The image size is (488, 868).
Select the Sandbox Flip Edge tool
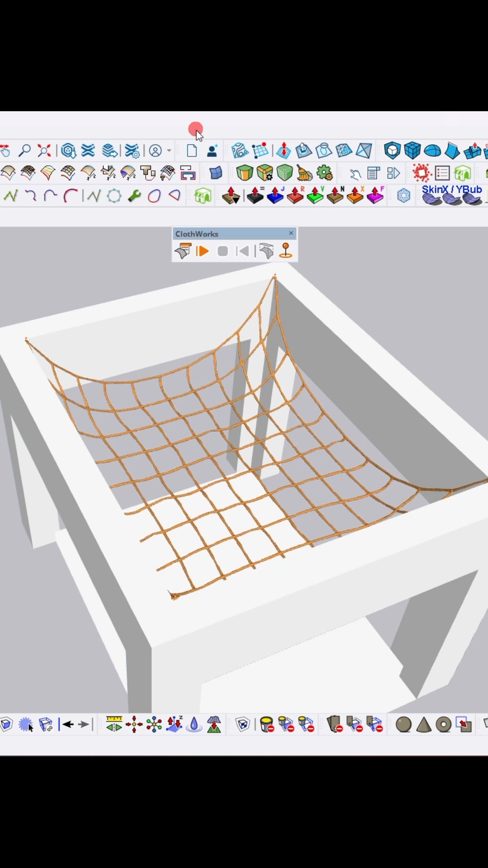pyautogui.click(x=364, y=151)
